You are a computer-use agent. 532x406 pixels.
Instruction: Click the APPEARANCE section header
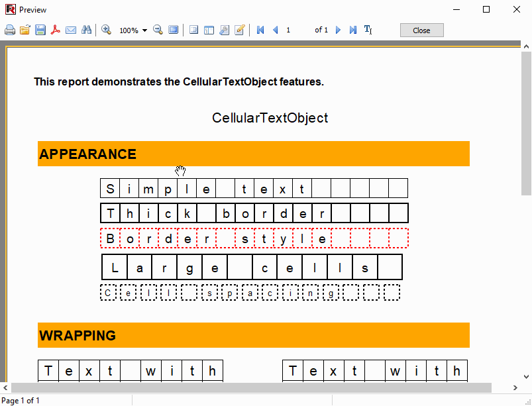pyautogui.click(x=254, y=154)
